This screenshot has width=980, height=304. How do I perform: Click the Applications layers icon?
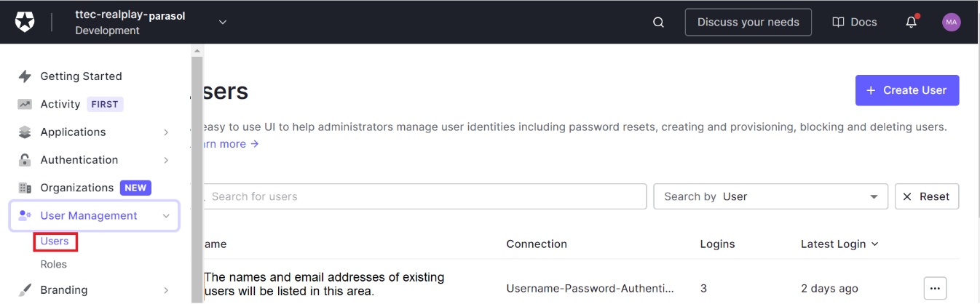pos(25,132)
